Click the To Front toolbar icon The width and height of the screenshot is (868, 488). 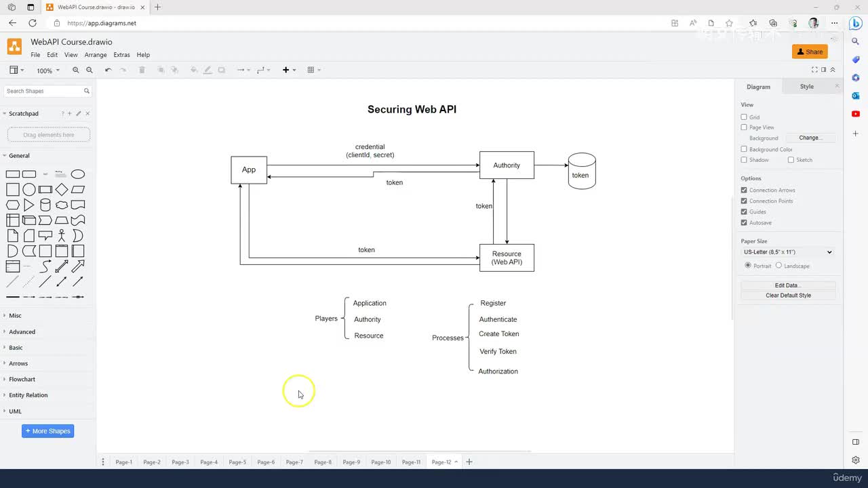161,70
